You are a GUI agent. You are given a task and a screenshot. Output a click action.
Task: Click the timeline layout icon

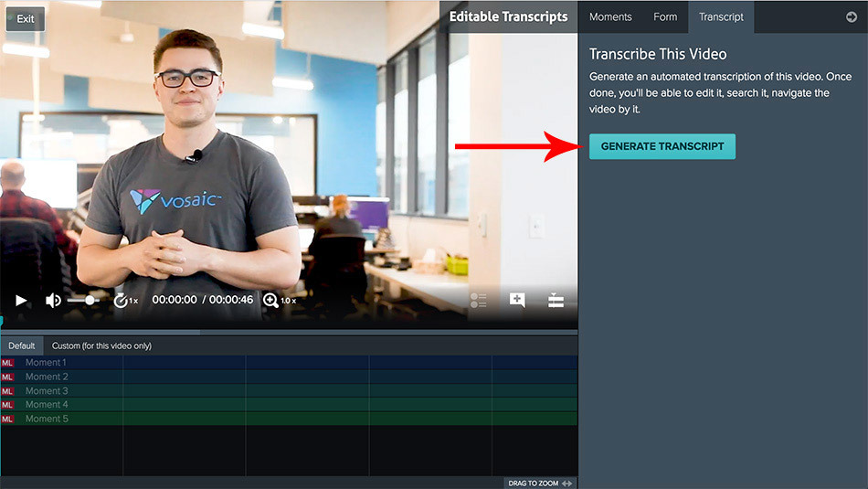pyautogui.click(x=556, y=300)
